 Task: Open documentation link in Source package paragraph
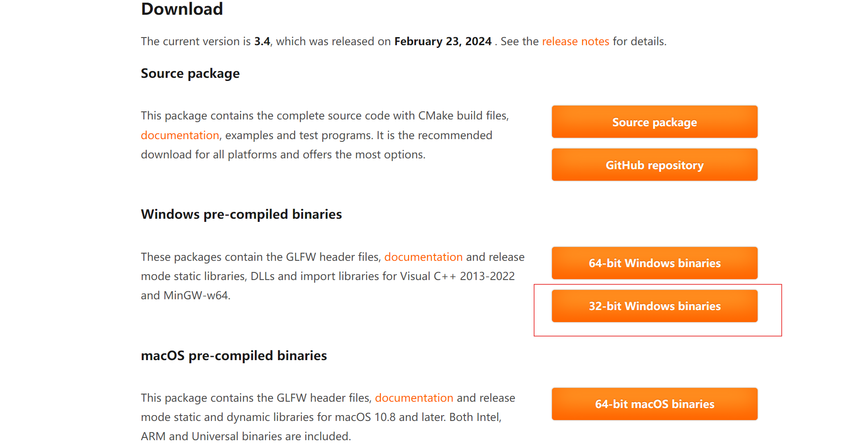click(180, 135)
